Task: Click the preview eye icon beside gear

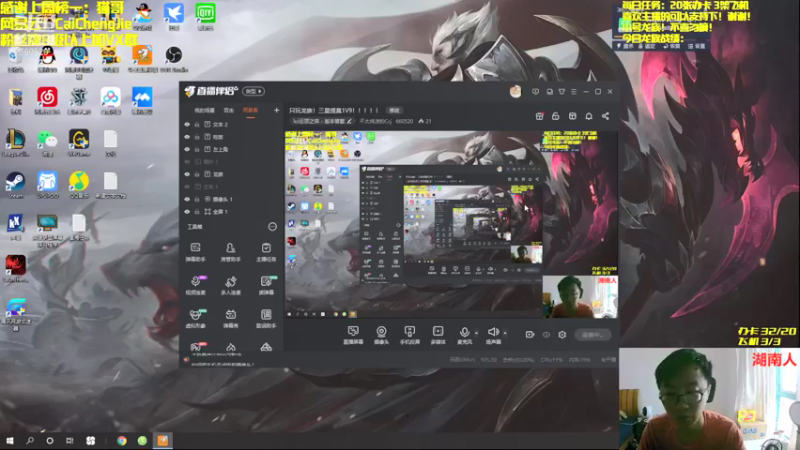Action: point(546,335)
